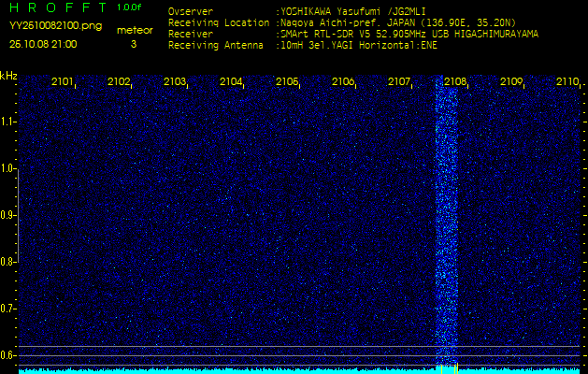Viewport: 588px width, 374px height.
Task: Click the 1.1 kHz frequency label
Action: [7, 122]
